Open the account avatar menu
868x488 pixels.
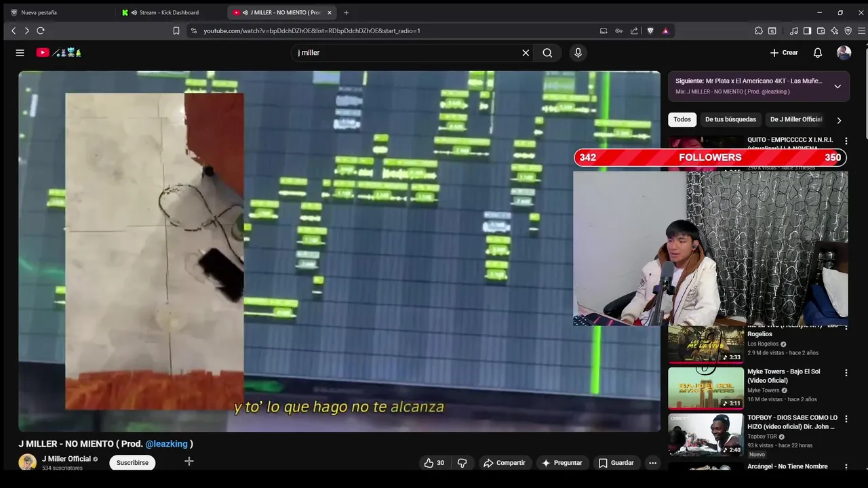844,53
